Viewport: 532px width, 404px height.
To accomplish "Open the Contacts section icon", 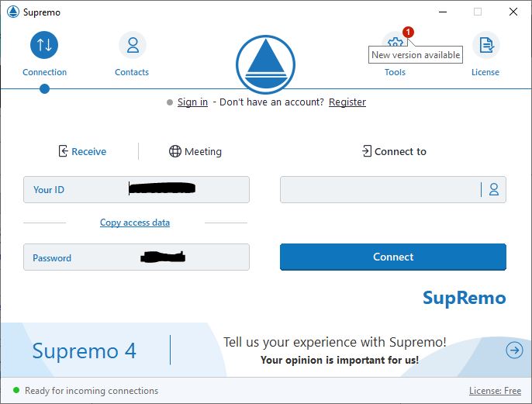I will (133, 45).
